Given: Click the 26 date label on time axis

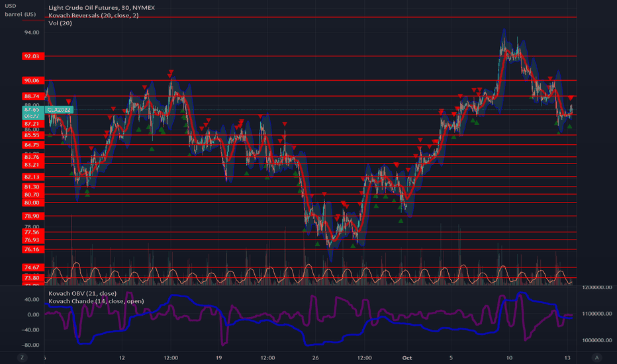Looking at the screenshot, I should 315,357.
